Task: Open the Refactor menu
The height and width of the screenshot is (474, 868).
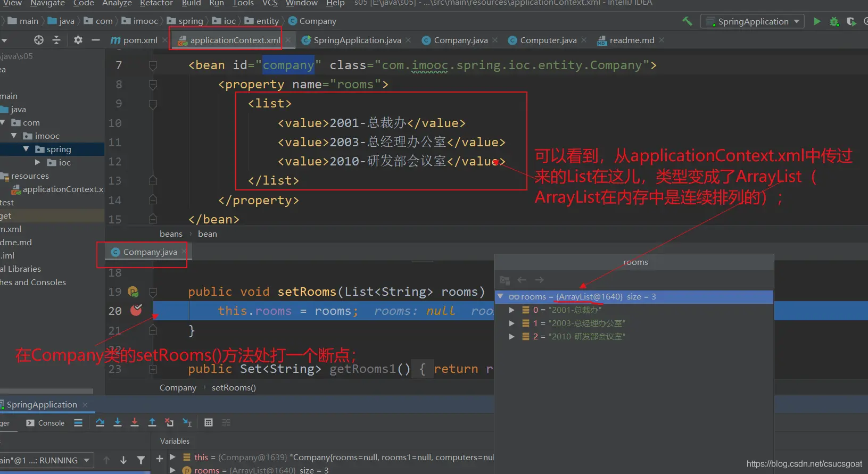Action: click(x=156, y=3)
